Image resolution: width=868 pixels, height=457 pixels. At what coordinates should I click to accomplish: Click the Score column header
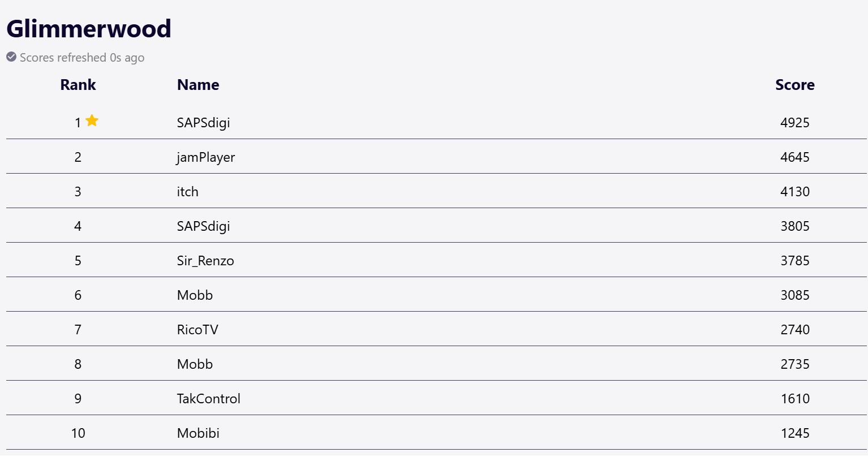pos(794,85)
